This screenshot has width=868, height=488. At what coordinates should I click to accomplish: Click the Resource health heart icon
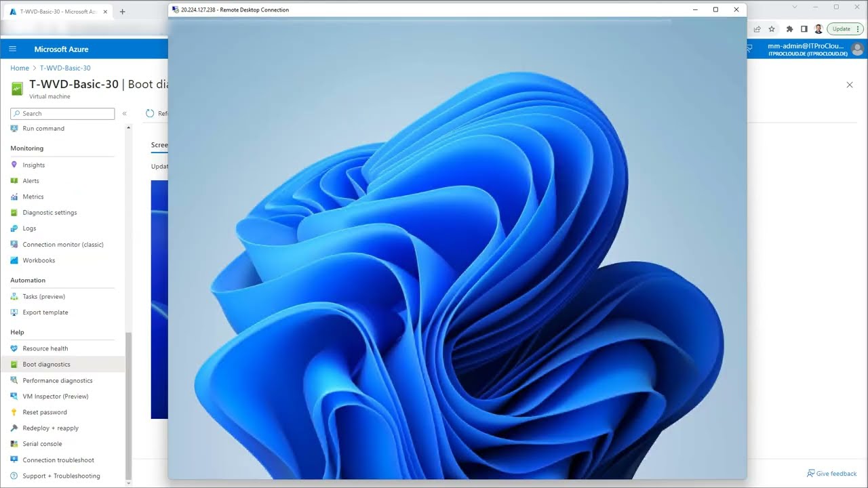(x=14, y=348)
